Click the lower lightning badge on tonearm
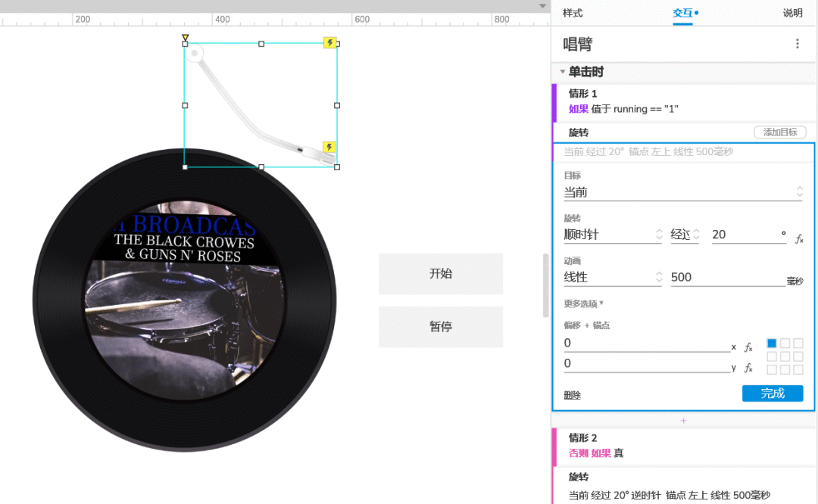 [x=329, y=148]
